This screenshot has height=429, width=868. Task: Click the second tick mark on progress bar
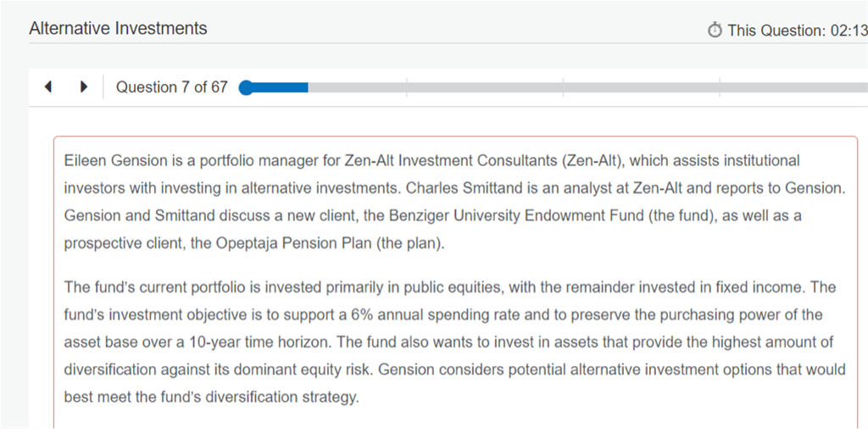point(563,87)
